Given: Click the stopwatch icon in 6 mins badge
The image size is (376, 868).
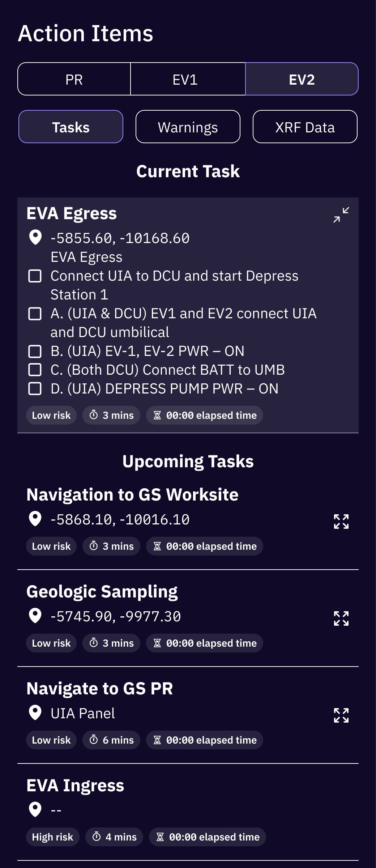Looking at the screenshot, I should pos(94,740).
